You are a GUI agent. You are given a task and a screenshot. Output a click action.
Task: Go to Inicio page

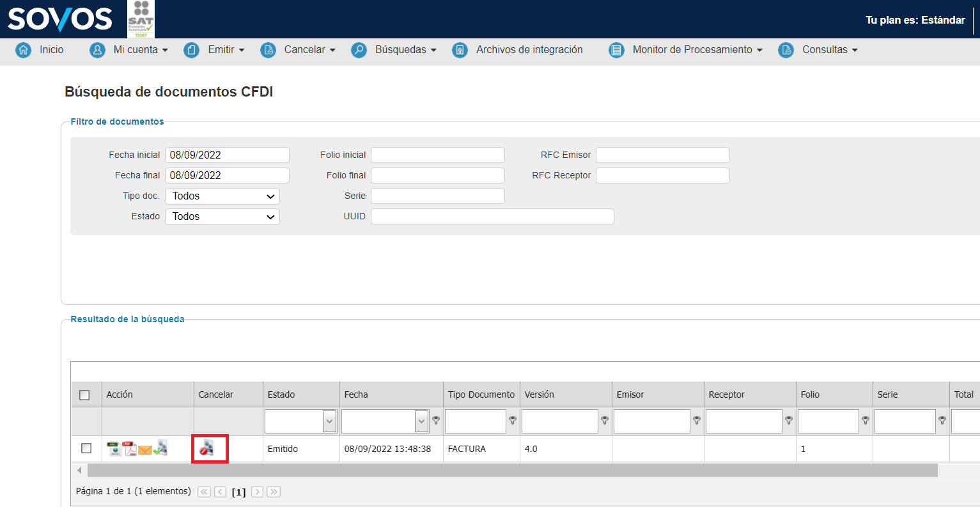click(x=51, y=50)
